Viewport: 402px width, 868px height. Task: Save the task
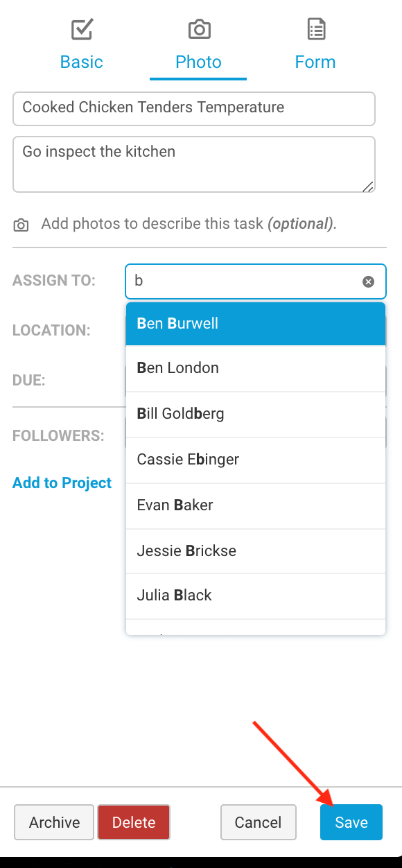tap(351, 822)
